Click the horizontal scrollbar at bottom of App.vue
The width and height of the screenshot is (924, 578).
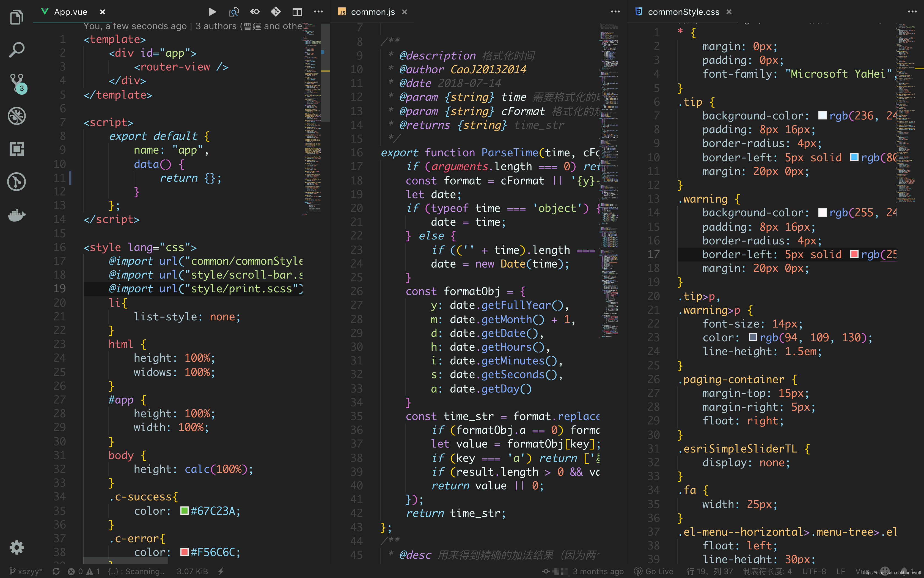point(125,560)
